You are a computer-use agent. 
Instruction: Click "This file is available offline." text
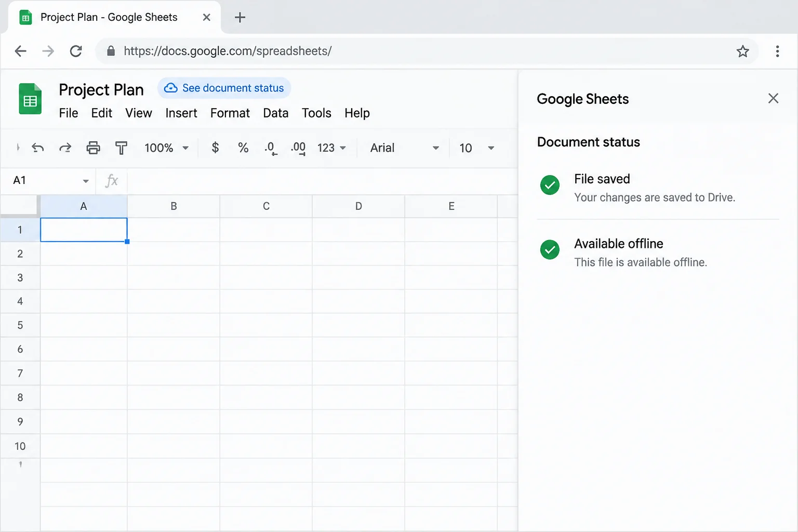[x=641, y=262]
